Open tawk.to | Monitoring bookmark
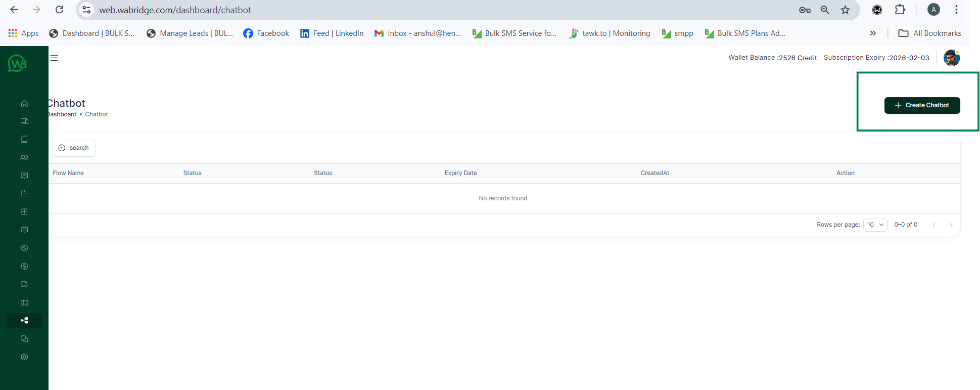The height and width of the screenshot is (390, 980). point(609,33)
